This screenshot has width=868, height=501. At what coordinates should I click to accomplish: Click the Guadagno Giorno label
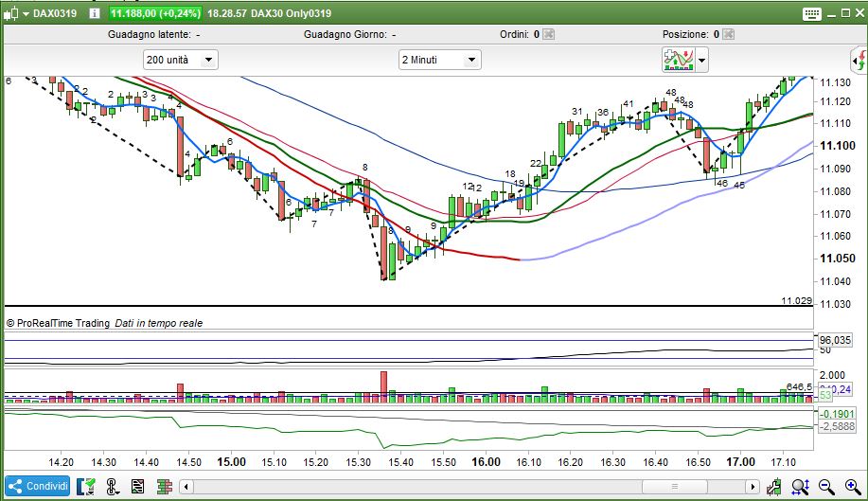(x=345, y=34)
